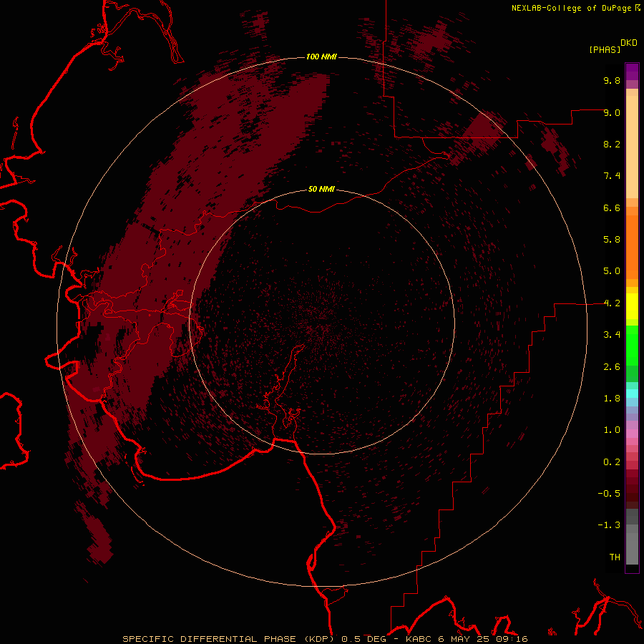Image resolution: width=644 pixels, height=644 pixels.
Task: Click the KABC station identifier in the footer
Action: [418, 639]
